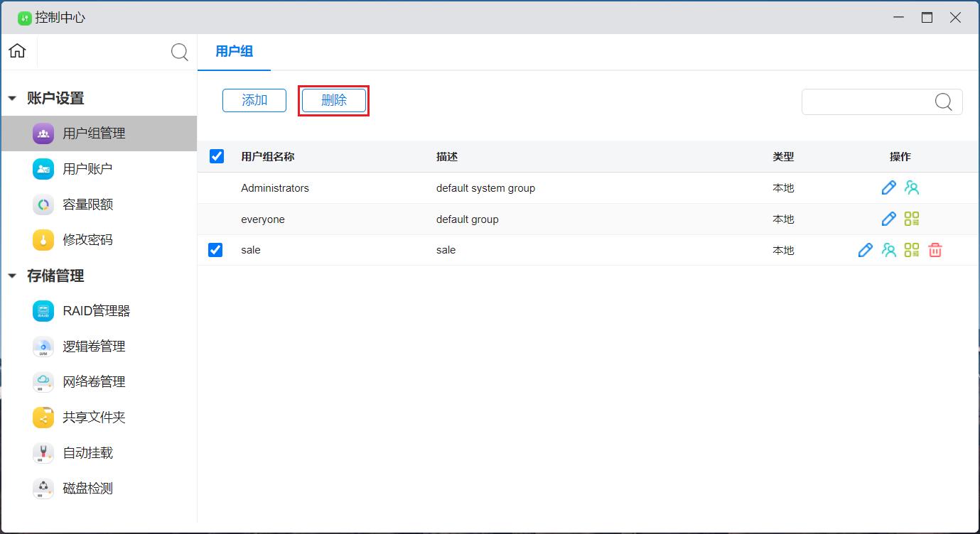Click the 添加 button
The height and width of the screenshot is (534, 980).
(254, 100)
